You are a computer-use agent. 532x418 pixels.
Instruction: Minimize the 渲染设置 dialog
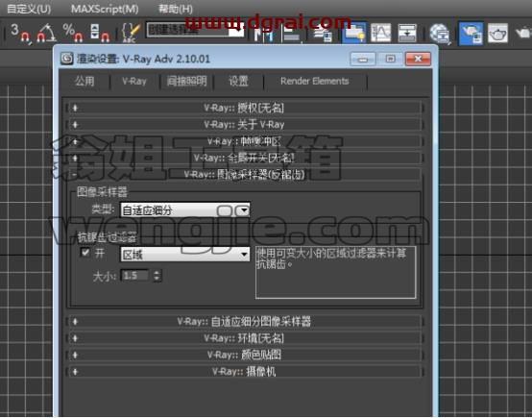pos(362,60)
